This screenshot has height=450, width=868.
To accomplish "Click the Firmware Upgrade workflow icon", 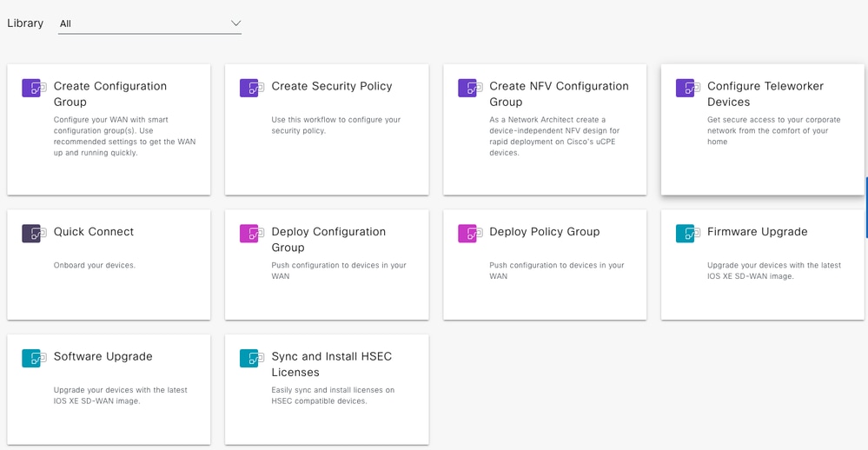I will (688, 234).
